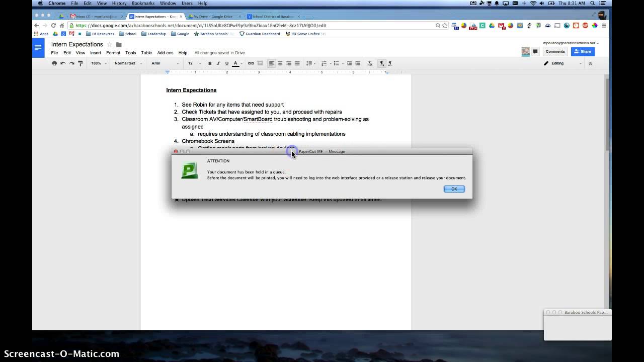Open the Chrome hamburger menu
The height and width of the screenshot is (362, 644).
pyautogui.click(x=604, y=26)
